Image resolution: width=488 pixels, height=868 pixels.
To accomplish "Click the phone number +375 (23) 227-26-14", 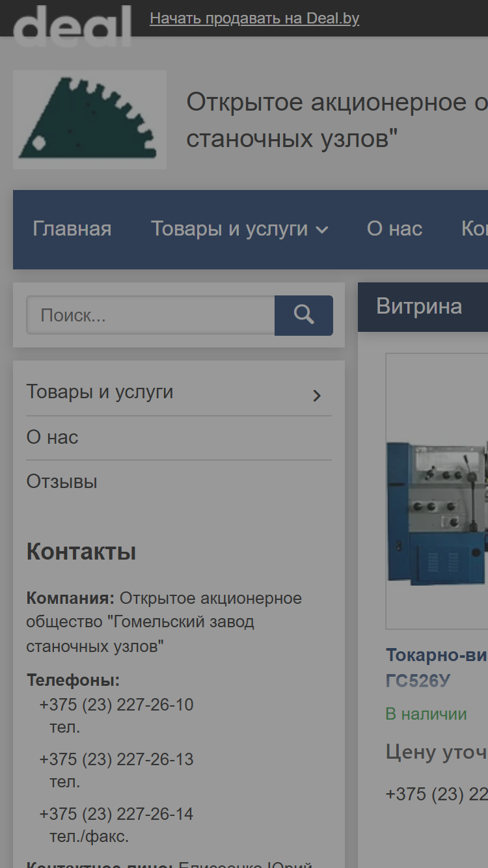I will click(116, 814).
